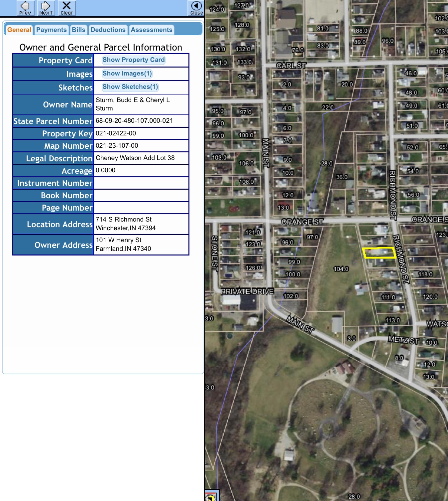Click parcel 76.0 on the map
Screen dimensions: 448x501
297,50
